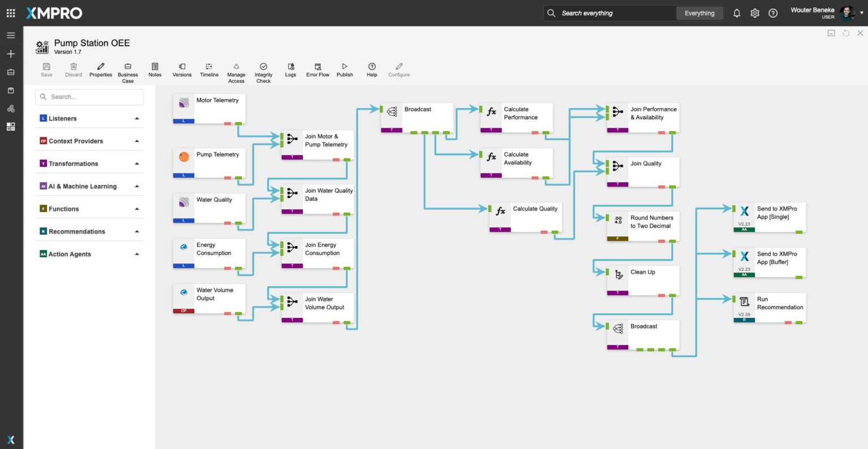
Task: Click the notifications bell icon
Action: click(x=737, y=13)
